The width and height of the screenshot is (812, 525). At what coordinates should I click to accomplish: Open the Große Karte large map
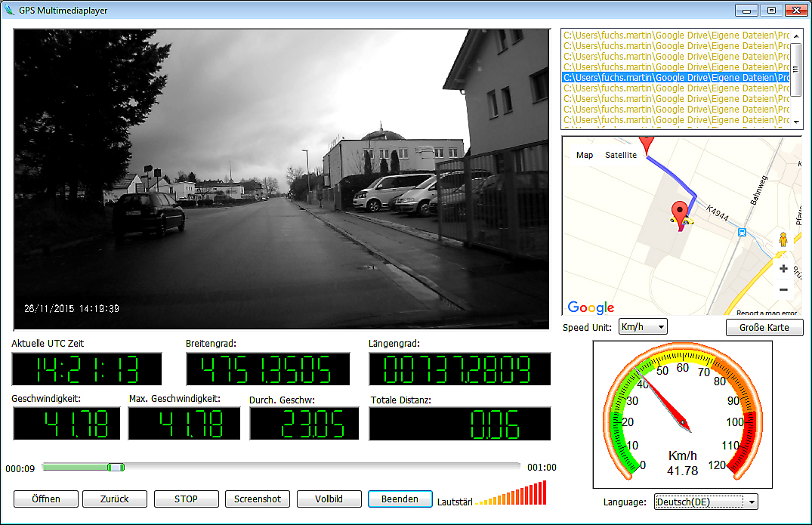pos(764,327)
